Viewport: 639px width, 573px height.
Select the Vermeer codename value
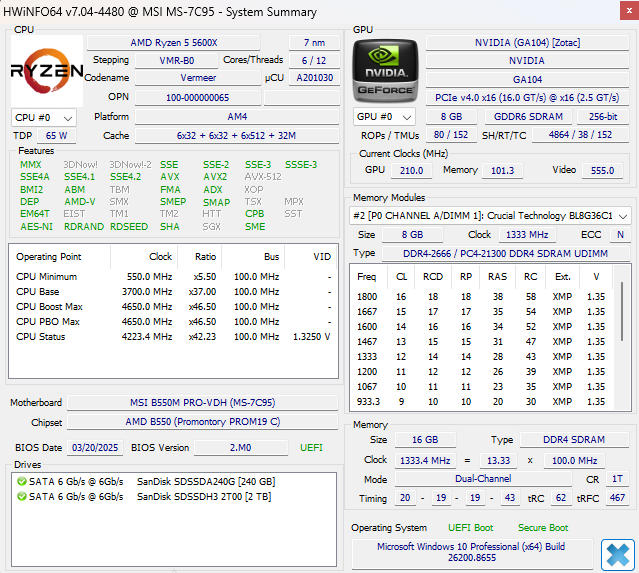198,78
